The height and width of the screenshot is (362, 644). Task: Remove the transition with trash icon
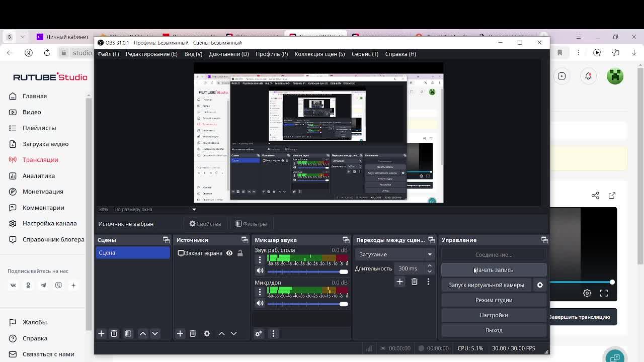414,282
